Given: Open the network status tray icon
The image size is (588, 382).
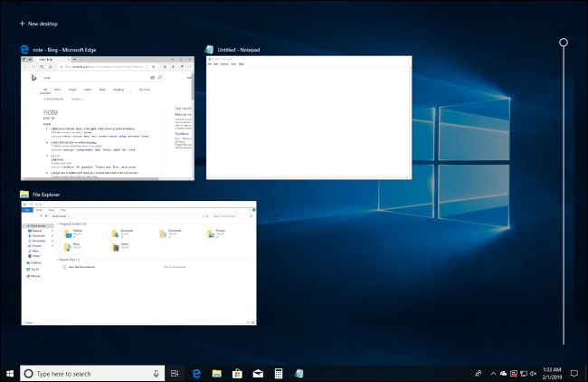Looking at the screenshot, I should pyautogui.click(x=524, y=373).
